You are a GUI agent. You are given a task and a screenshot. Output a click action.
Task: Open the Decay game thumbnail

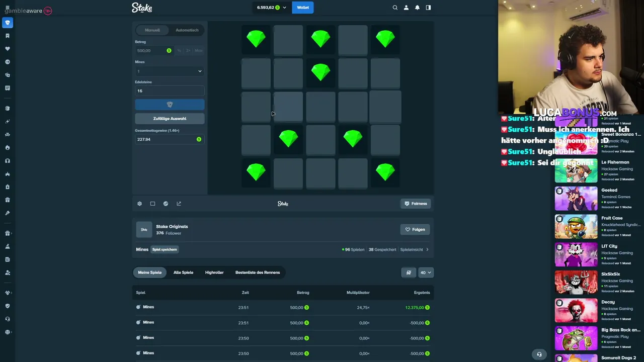[576, 310]
